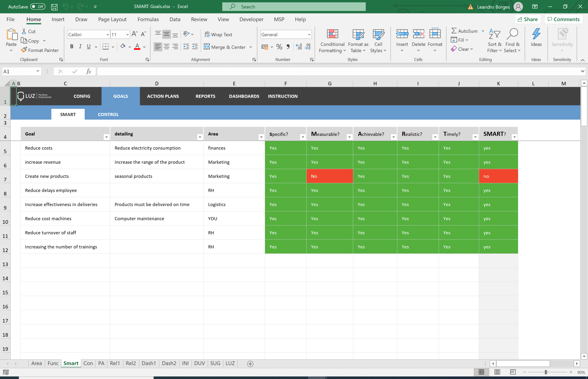Apply italic formatting

click(80, 46)
